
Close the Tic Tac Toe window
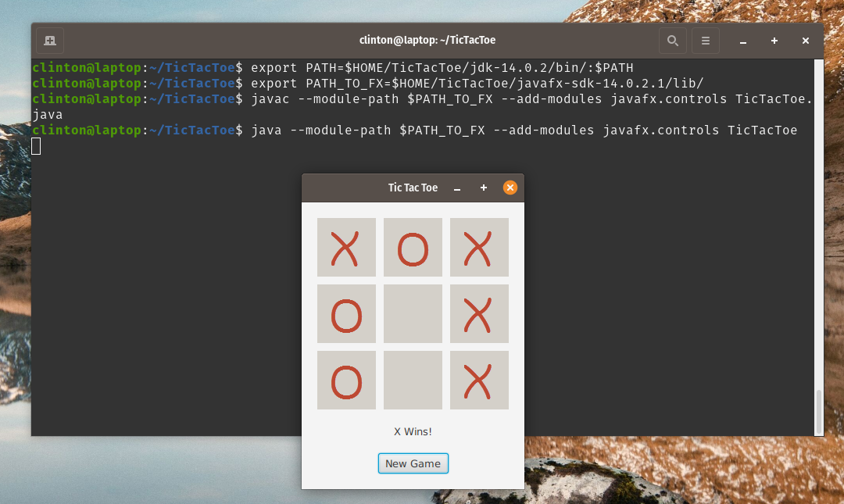(x=510, y=188)
